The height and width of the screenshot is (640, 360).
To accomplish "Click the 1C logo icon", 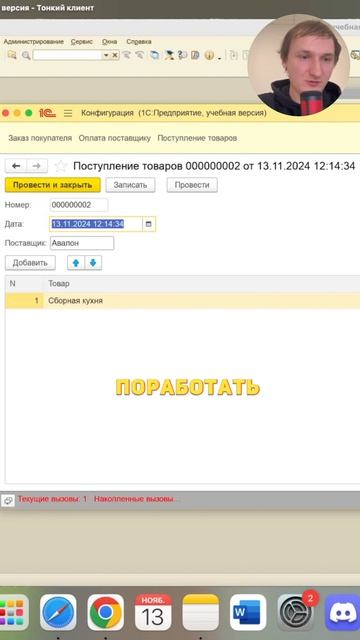I will pyautogui.click(x=47, y=113).
